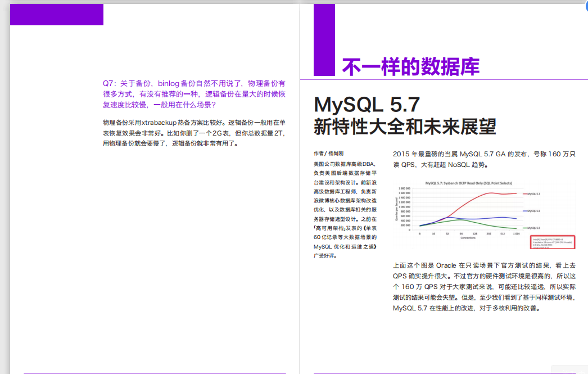Click the answer line starting "物理备份采用xtrabackup"
This screenshot has height=374, width=588.
pos(195,122)
